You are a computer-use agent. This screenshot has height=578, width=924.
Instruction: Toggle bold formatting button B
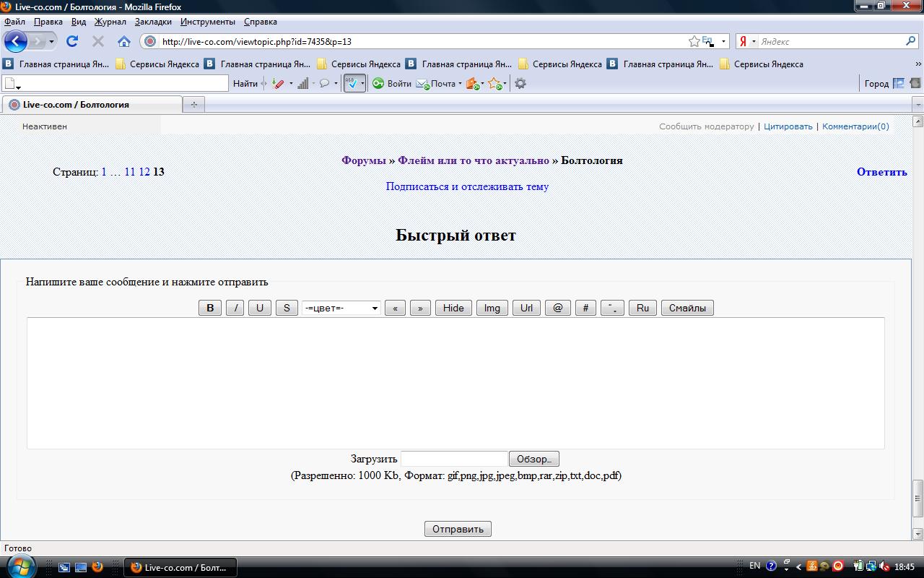[210, 308]
